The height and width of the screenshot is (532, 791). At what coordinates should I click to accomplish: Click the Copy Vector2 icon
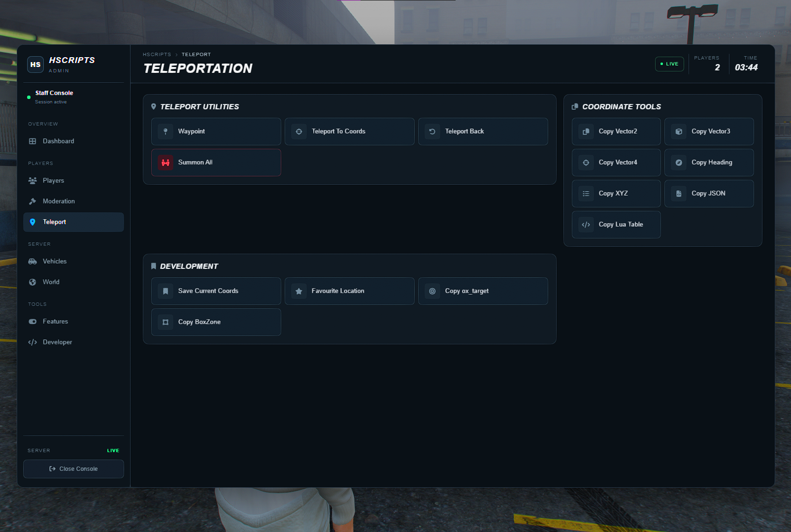pos(586,132)
